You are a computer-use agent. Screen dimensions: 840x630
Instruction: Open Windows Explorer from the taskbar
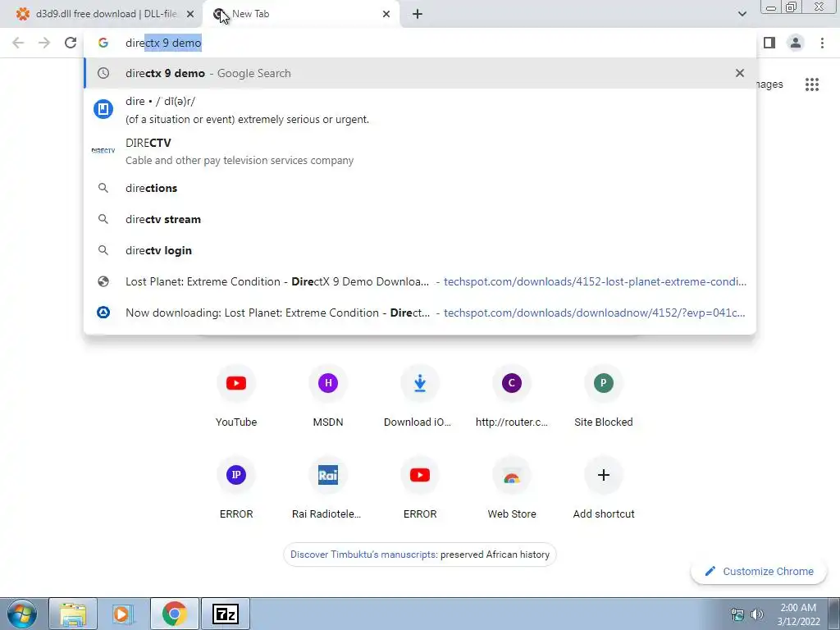pos(73,614)
